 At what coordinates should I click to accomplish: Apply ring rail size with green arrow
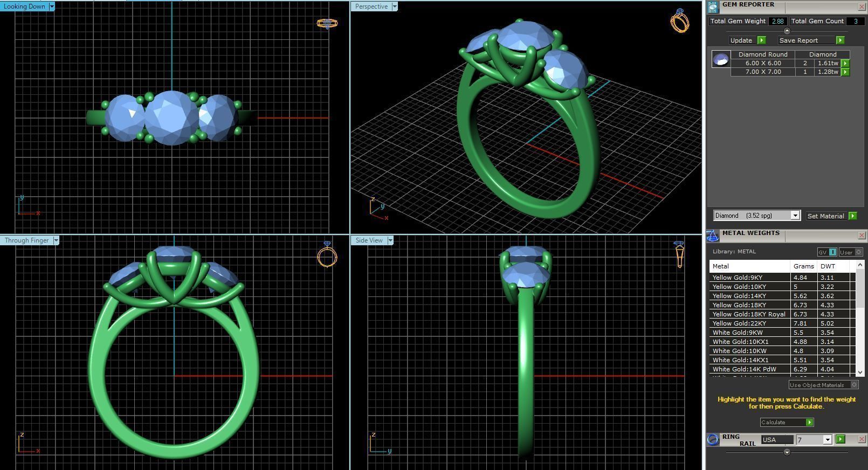click(x=840, y=439)
